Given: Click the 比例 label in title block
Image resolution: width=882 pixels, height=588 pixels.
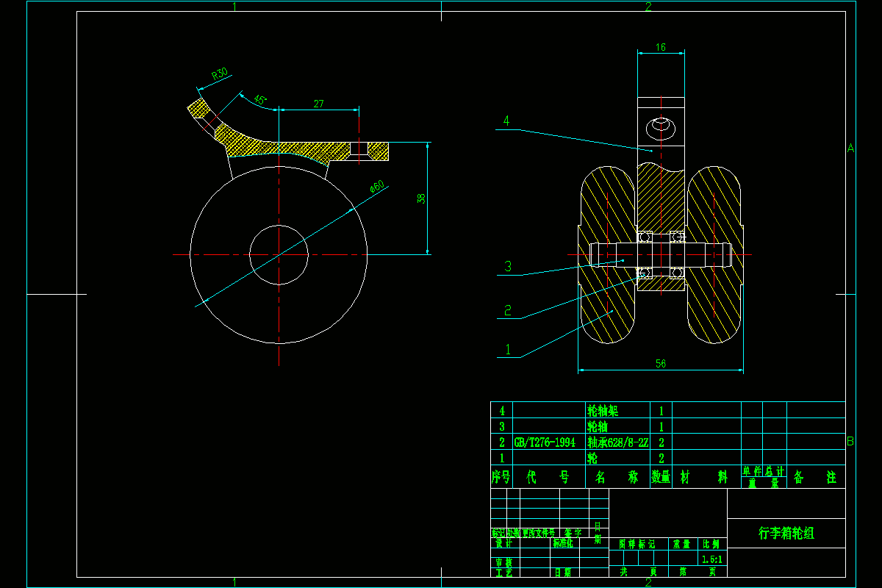Looking at the screenshot, I should 711,544.
